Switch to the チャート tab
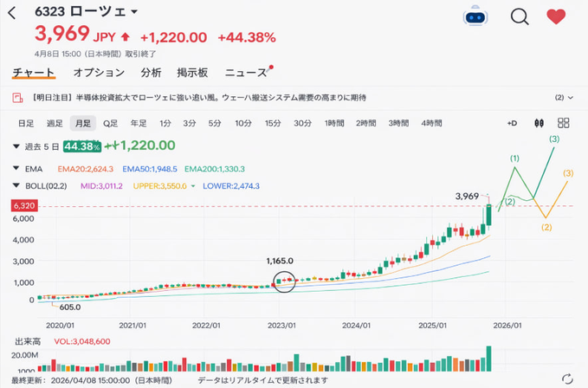Image resolution: width=588 pixels, height=388 pixels. (34, 73)
